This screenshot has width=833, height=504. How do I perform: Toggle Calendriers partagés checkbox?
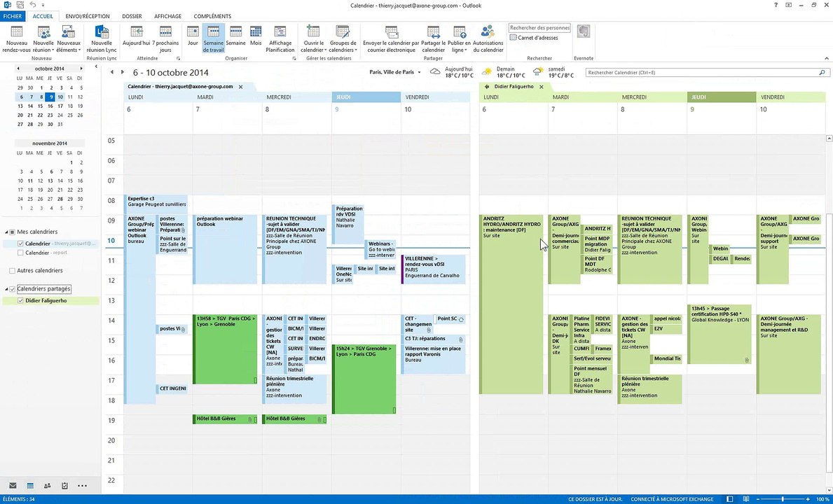pyautogui.click(x=13, y=289)
